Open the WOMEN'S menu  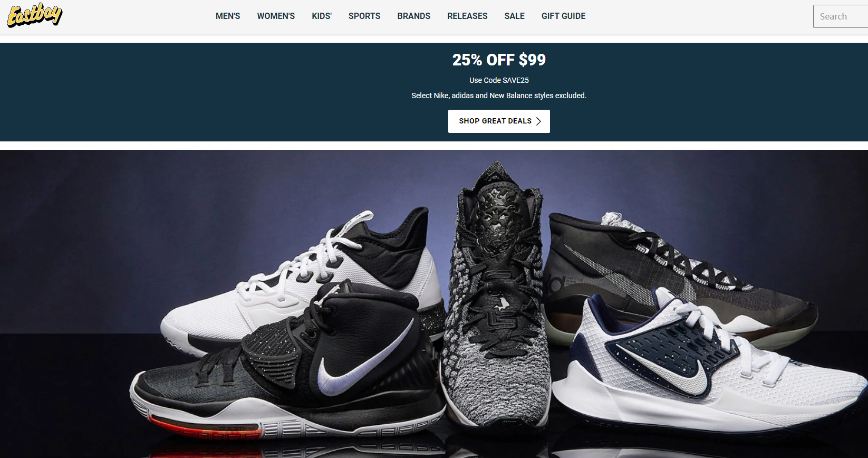click(x=276, y=16)
